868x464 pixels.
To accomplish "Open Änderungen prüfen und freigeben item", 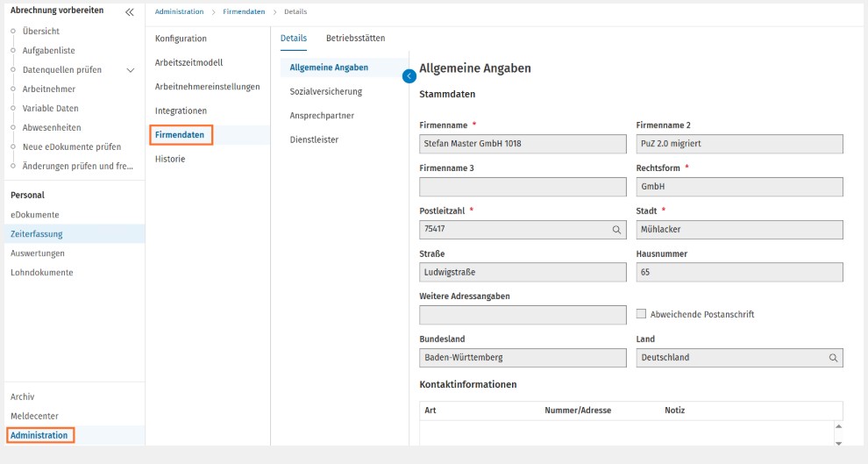I will pos(77,166).
